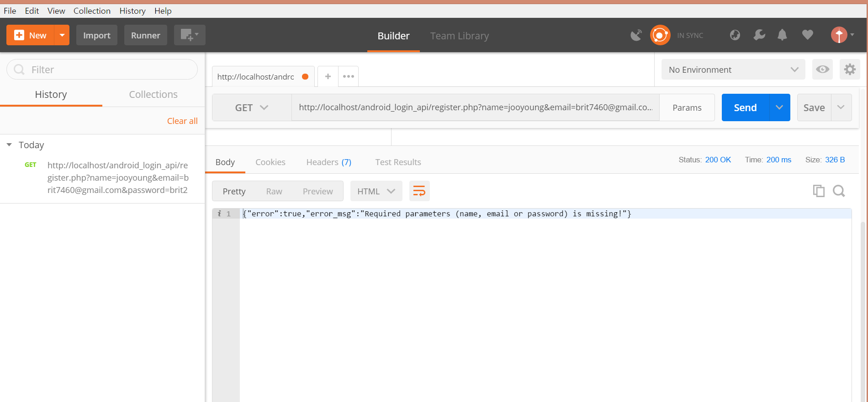
Task: Save the request
Action: coord(814,107)
